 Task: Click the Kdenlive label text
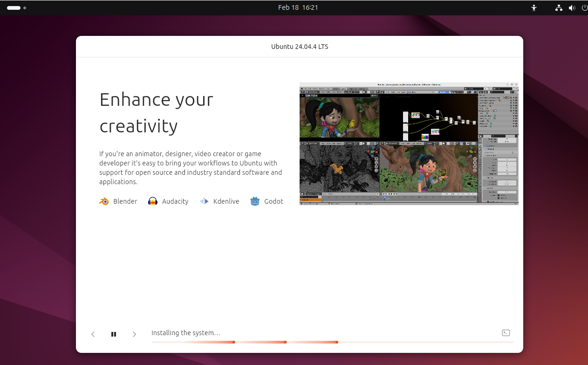[x=226, y=201]
